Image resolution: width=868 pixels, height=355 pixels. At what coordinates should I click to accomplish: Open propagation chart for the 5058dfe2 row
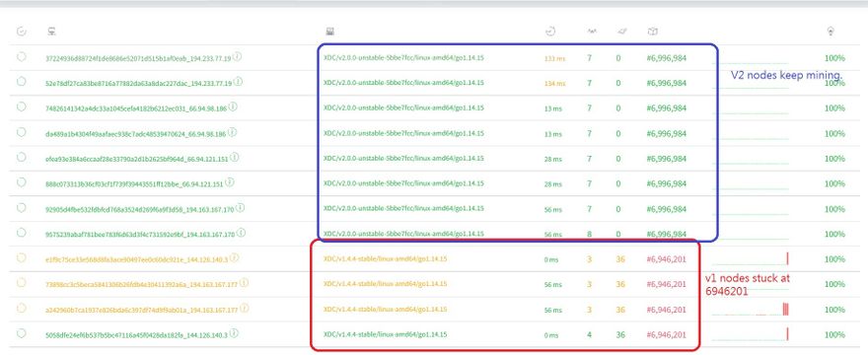(x=750, y=334)
